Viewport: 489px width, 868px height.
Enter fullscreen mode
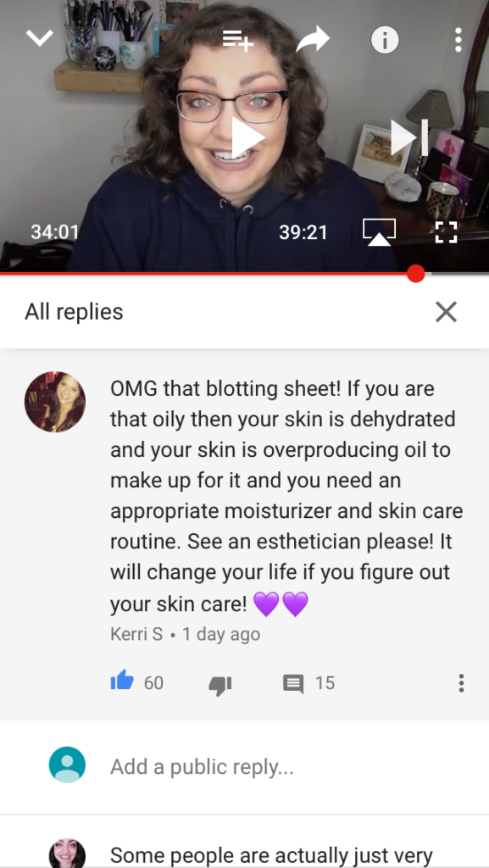coord(446,232)
